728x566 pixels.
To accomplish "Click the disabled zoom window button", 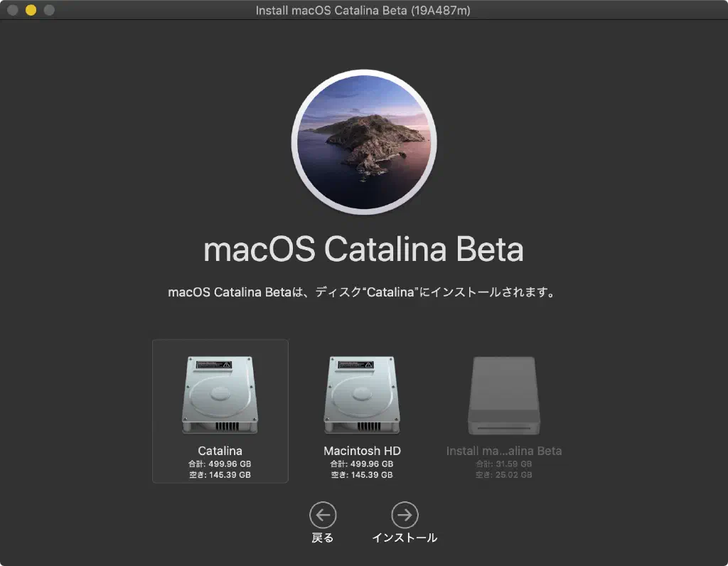I will pyautogui.click(x=49, y=10).
